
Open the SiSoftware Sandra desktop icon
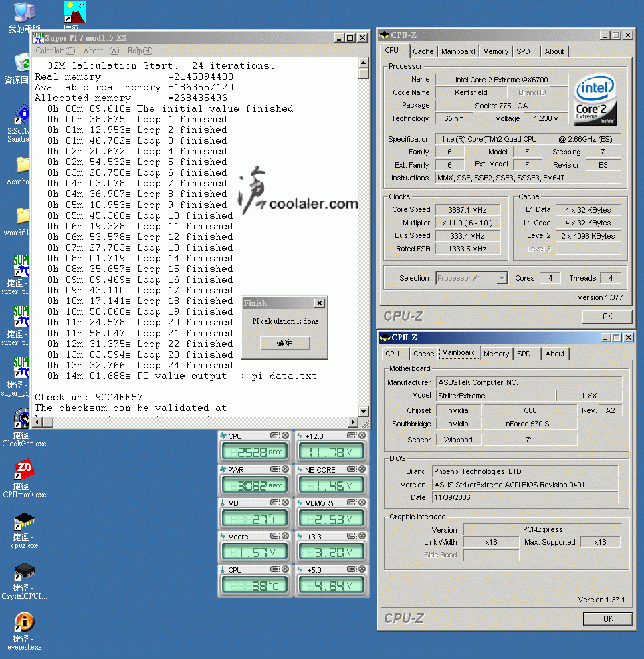22,114
